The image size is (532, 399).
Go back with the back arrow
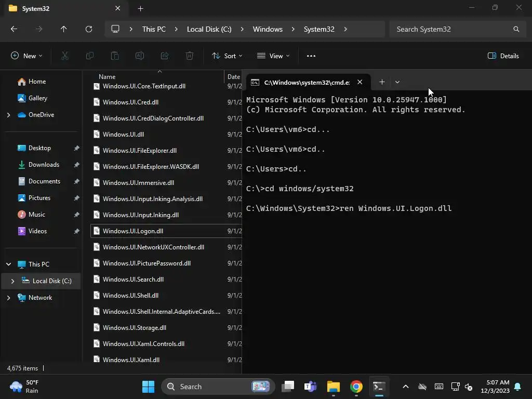(x=14, y=29)
